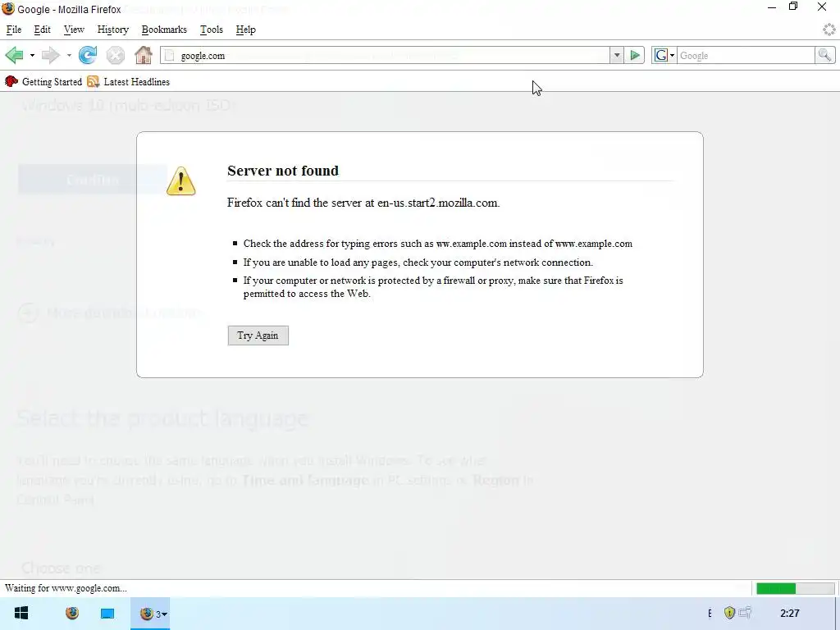This screenshot has height=630, width=840.
Task: Click the magnifier search button
Action: [x=824, y=56]
